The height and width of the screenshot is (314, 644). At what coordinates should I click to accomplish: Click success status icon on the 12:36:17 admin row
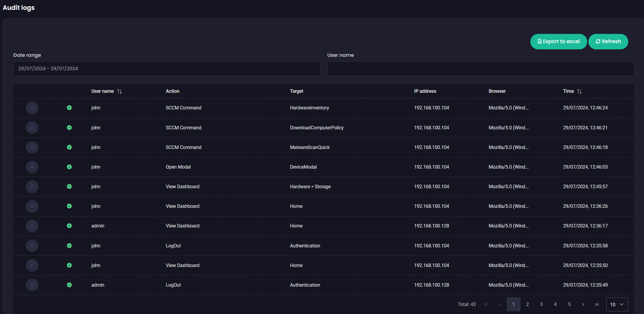tap(69, 226)
